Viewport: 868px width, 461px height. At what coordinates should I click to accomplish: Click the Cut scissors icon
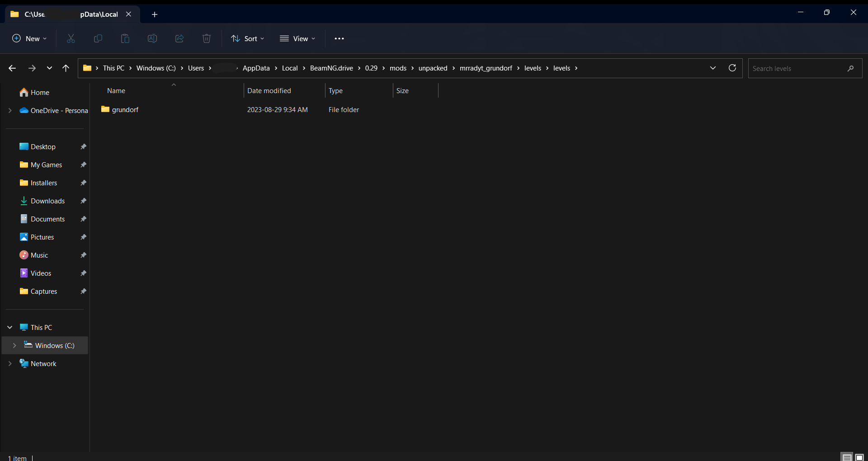coord(71,38)
